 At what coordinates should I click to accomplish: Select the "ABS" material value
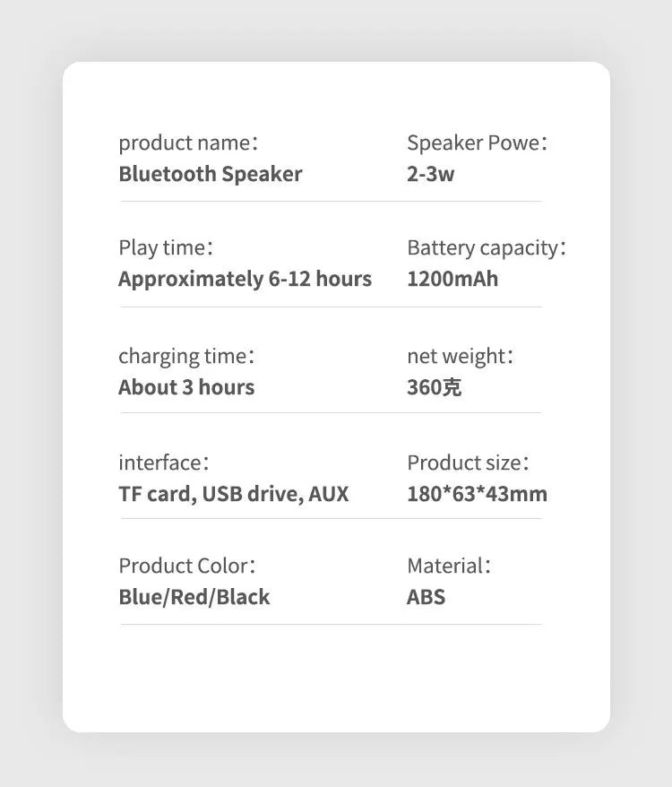[x=426, y=597]
